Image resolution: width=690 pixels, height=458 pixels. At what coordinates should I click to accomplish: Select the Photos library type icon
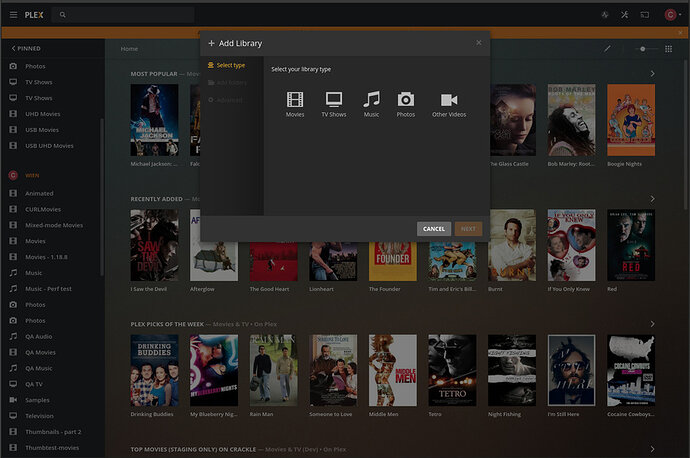click(406, 99)
